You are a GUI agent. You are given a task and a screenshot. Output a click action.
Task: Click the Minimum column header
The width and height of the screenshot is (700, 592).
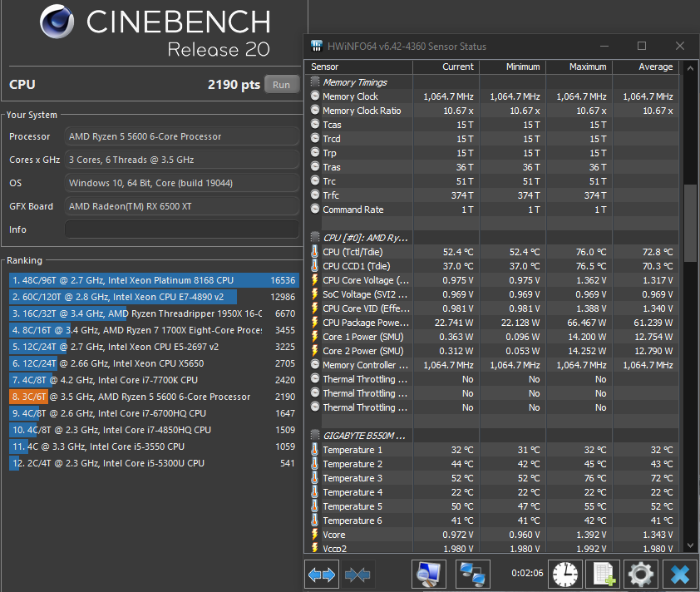coord(513,67)
